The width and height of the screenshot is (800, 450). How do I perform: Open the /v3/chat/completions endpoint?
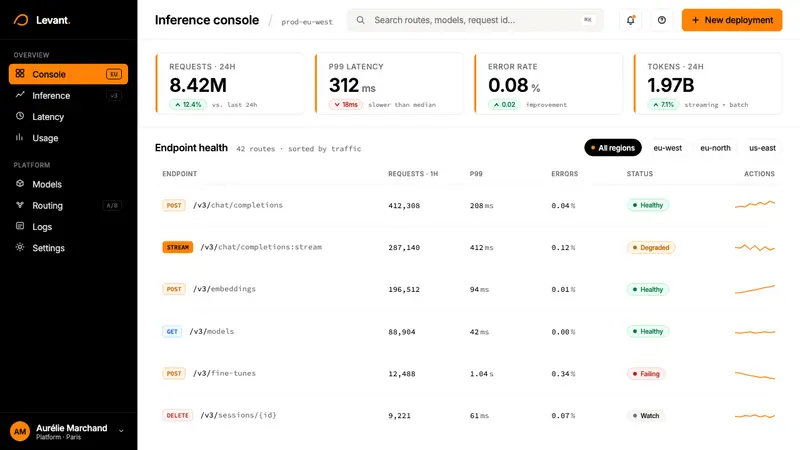pos(238,205)
